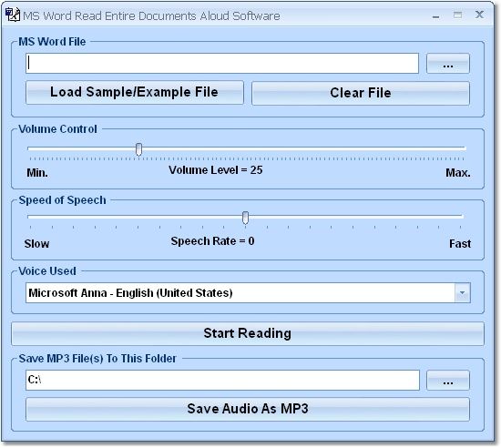501x448 pixels.
Task: Click the Clear File button
Action: coord(361,93)
